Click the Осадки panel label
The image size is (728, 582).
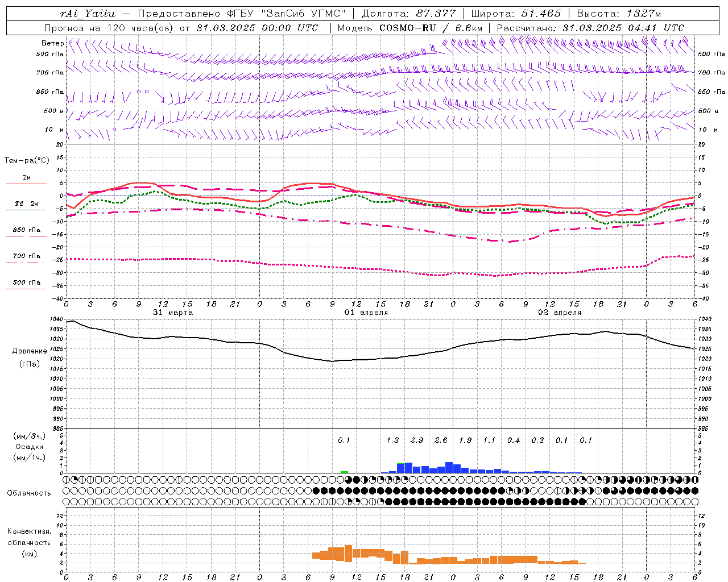coord(29,447)
